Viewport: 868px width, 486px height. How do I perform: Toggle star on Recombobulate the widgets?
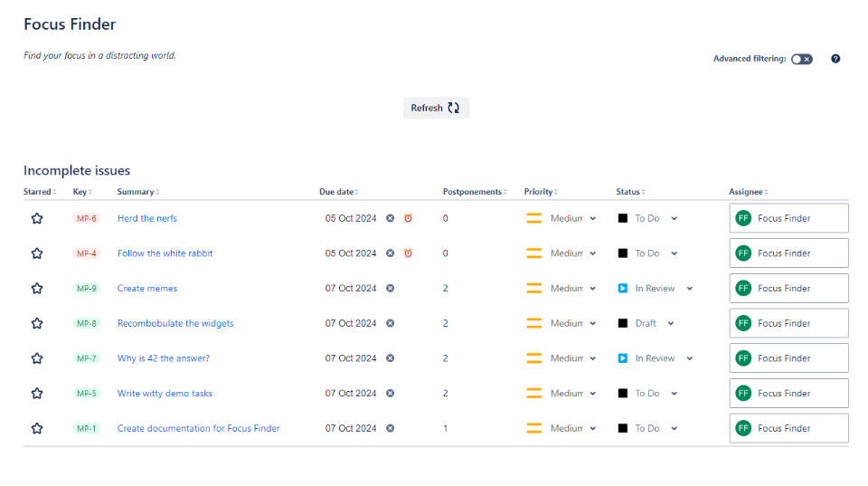[37, 323]
